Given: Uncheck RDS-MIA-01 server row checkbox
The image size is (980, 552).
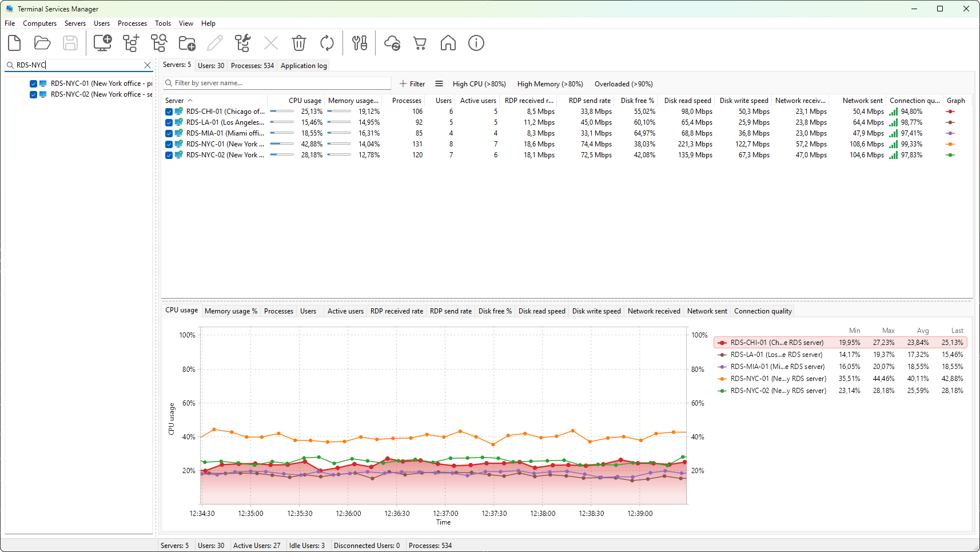Looking at the screenshot, I should 169,134.
